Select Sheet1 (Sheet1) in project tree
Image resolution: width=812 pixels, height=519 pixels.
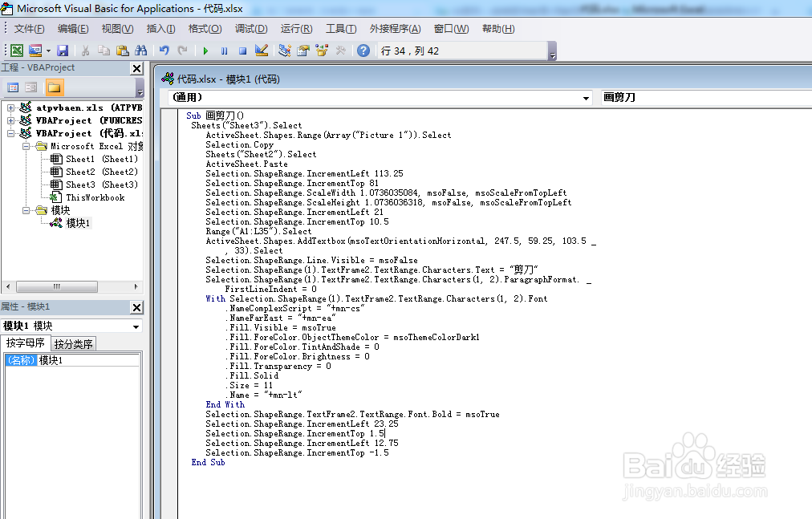tap(101, 159)
